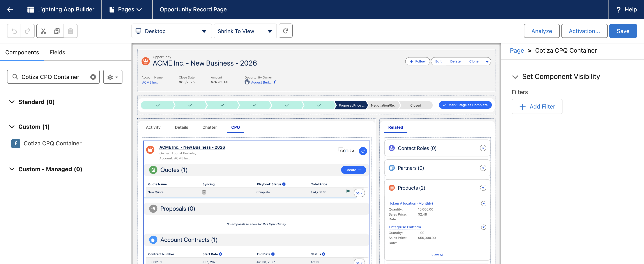Select the Details tab

181,127
